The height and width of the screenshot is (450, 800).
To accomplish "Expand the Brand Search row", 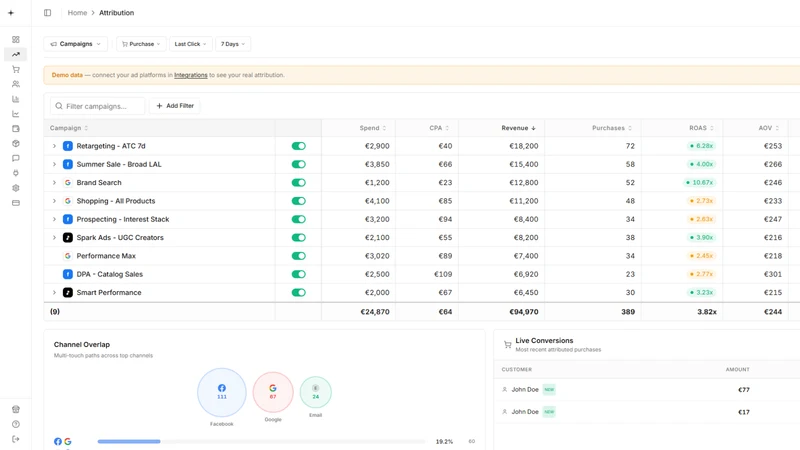I will tap(54, 183).
